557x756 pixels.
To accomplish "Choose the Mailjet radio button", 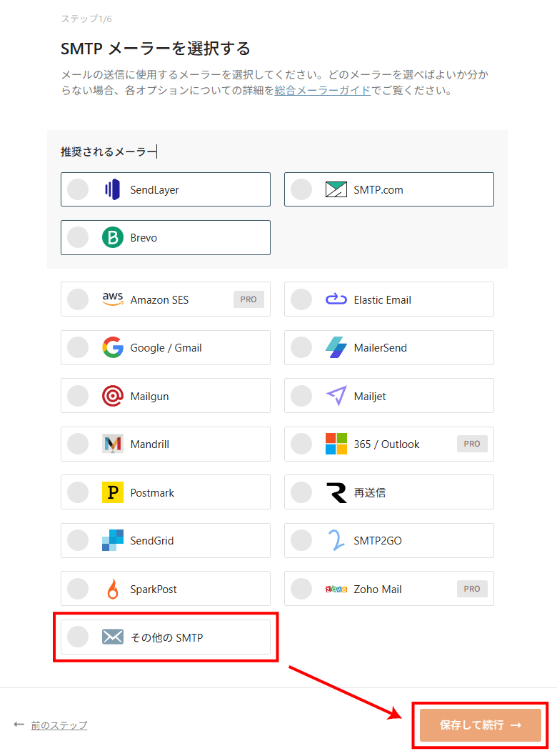I will [301, 396].
